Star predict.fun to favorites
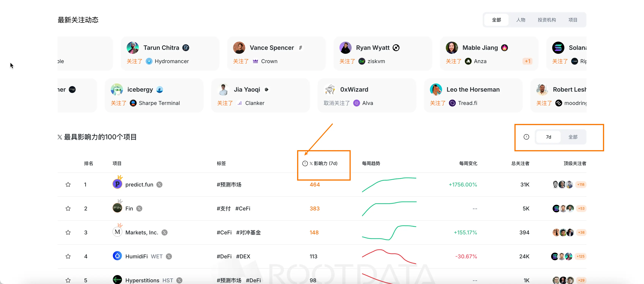This screenshot has height=284, width=644. (x=68, y=184)
